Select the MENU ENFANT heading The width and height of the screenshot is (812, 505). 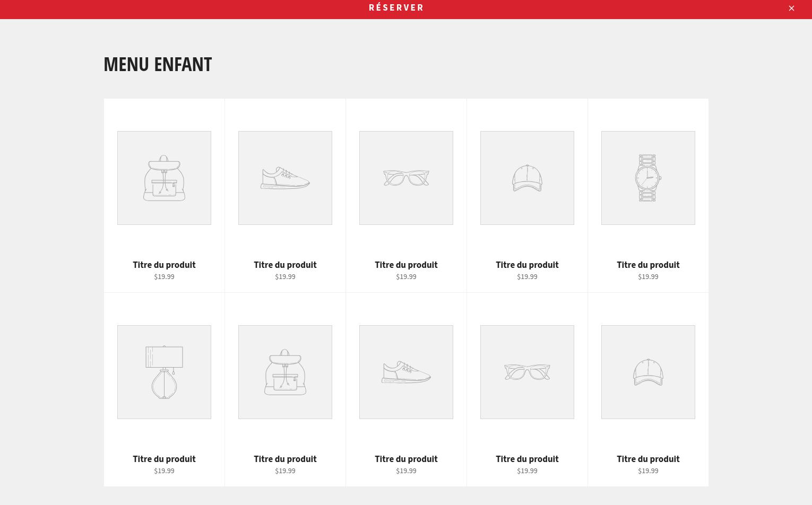point(158,64)
